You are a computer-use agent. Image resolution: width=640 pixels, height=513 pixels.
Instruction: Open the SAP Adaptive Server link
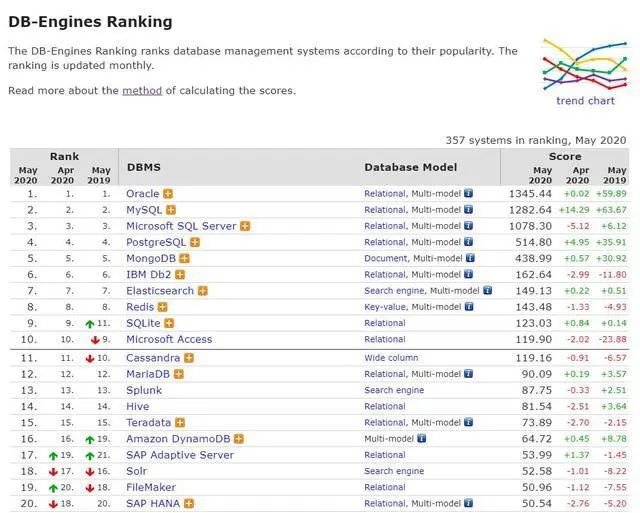179,455
